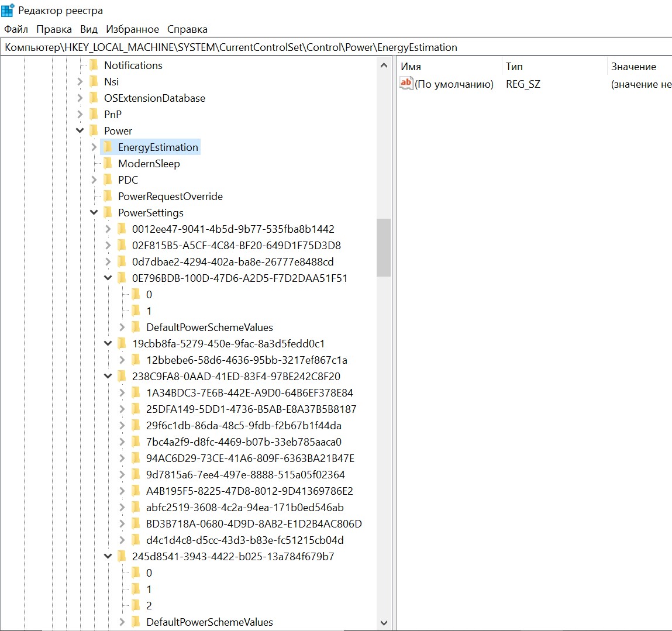Click folder icon of 0E796BDB-100D key

tap(122, 278)
